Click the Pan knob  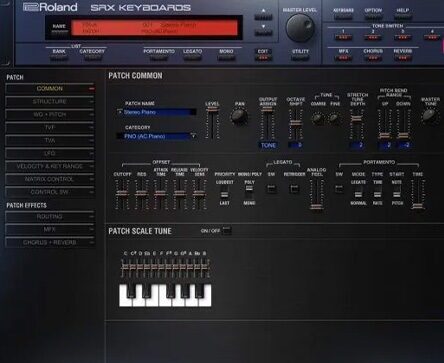tap(239, 116)
